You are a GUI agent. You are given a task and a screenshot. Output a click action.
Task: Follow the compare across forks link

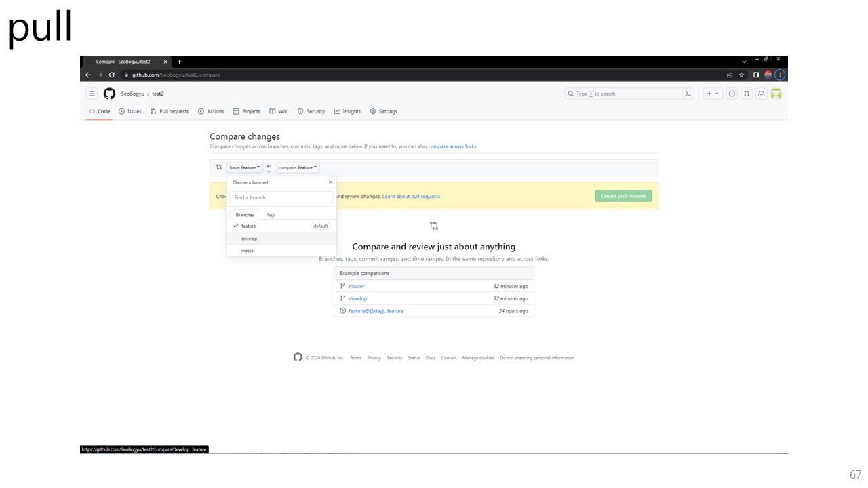pos(452,146)
